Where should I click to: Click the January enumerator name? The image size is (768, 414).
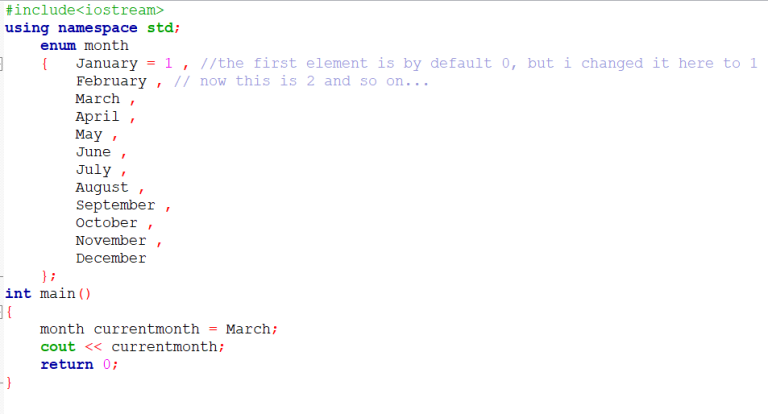pyautogui.click(x=106, y=64)
